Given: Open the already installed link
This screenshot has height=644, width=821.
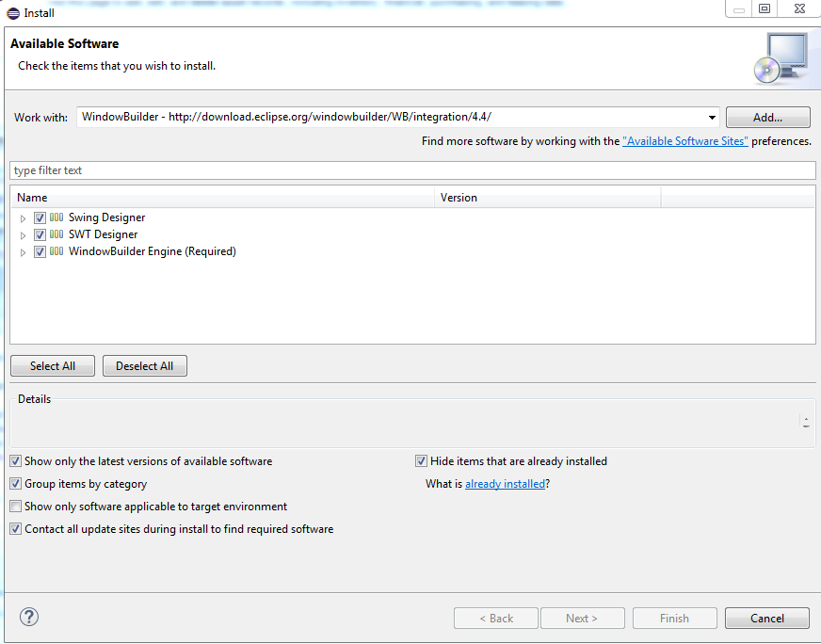Looking at the screenshot, I should (x=506, y=484).
